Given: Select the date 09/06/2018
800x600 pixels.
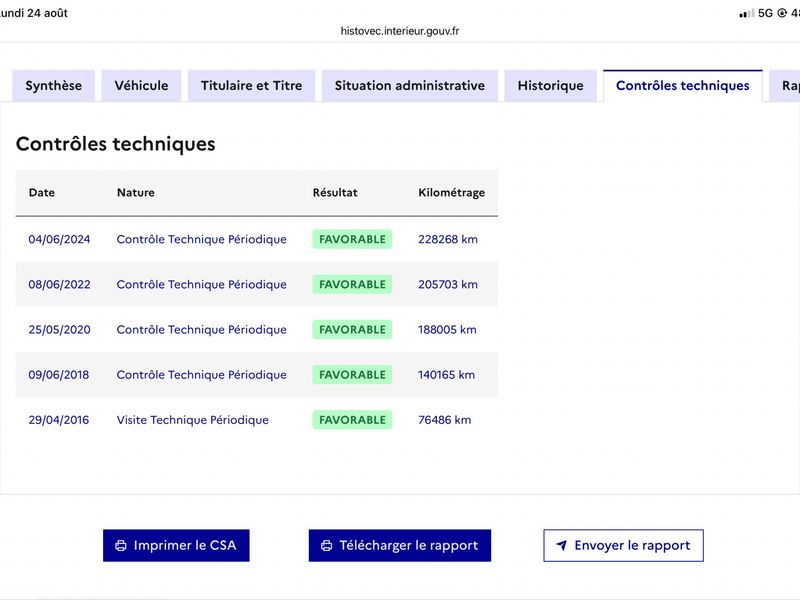Looking at the screenshot, I should (59, 374).
